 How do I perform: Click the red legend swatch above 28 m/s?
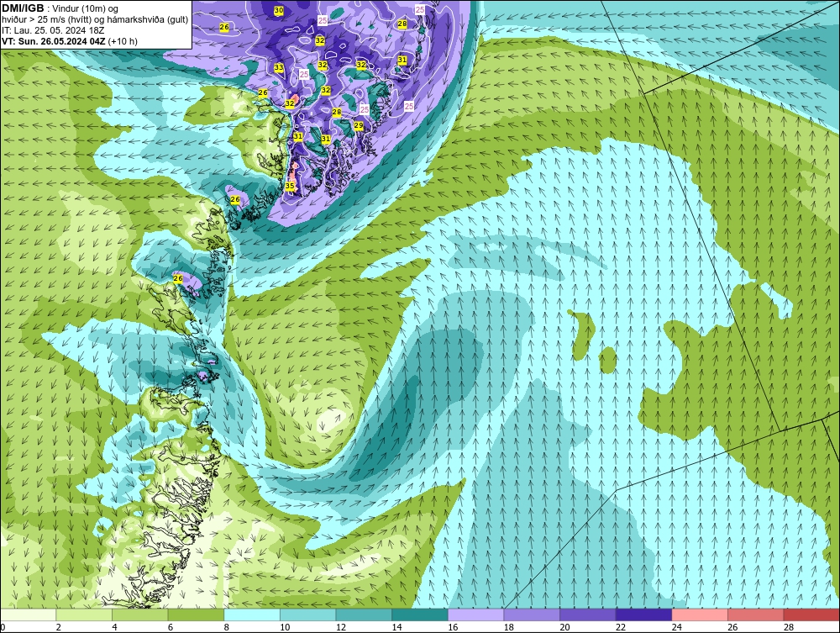click(x=811, y=615)
